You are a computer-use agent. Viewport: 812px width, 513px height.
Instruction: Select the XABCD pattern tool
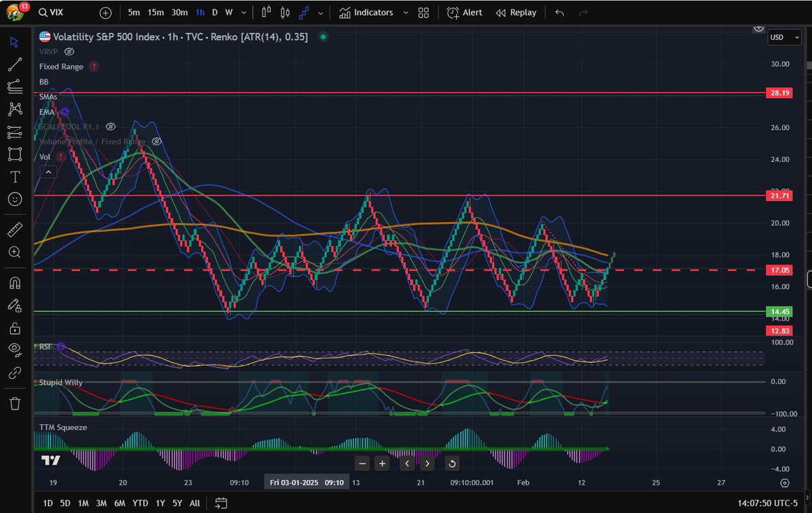coord(15,109)
